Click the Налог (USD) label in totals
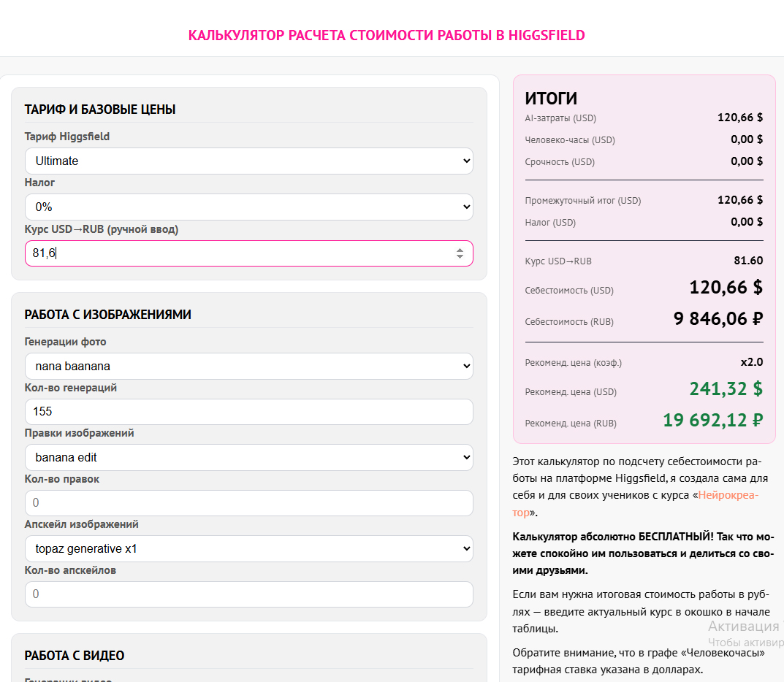784x682 pixels. (x=550, y=223)
